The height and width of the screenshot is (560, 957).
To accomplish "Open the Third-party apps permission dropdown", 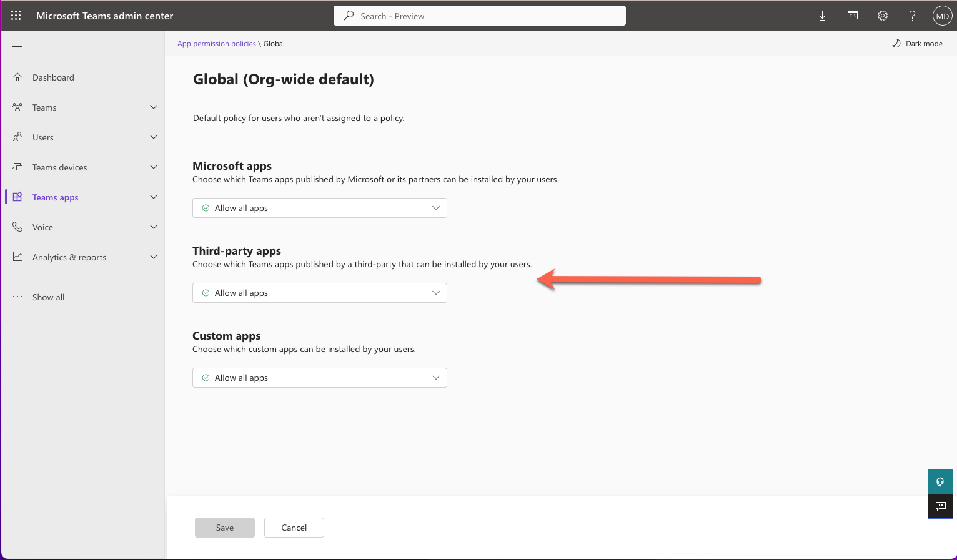I will coord(320,293).
